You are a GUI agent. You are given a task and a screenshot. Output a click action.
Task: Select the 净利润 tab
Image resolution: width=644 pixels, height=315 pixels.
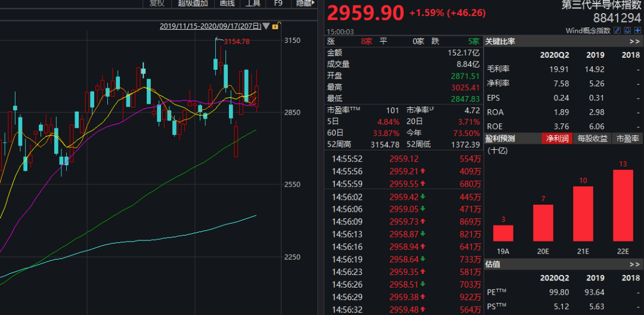556,138
